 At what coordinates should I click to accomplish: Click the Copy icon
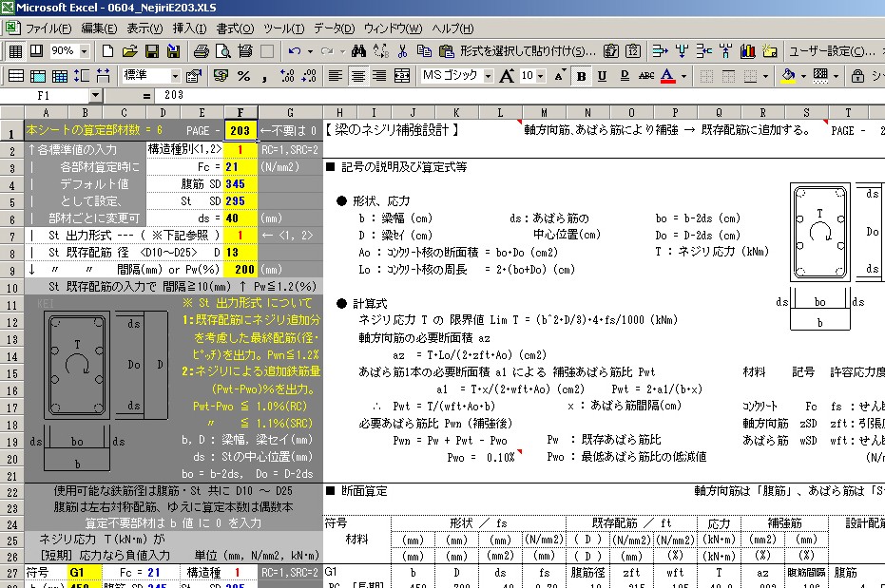(424, 51)
